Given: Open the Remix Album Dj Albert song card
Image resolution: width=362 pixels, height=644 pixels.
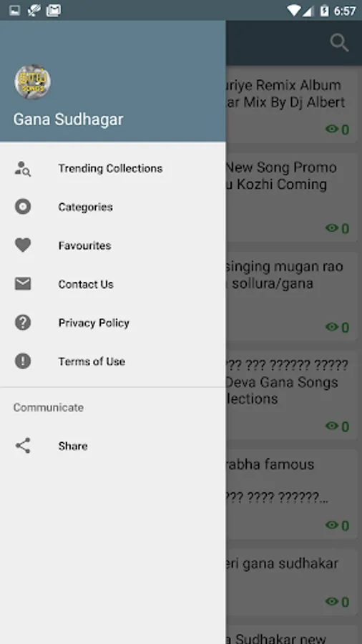Looking at the screenshot, I should click(291, 106).
